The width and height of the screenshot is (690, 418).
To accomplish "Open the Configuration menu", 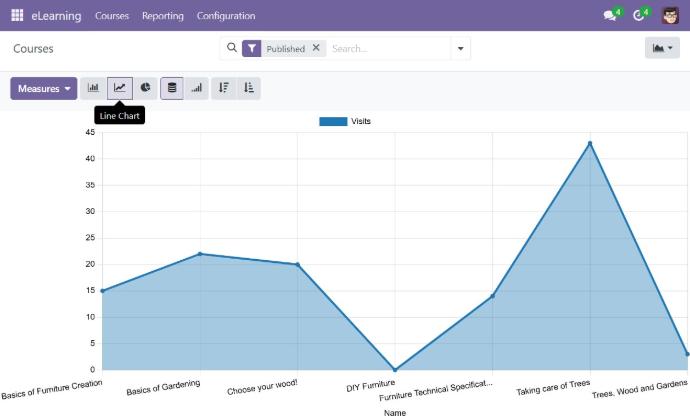I will pyautogui.click(x=226, y=16).
